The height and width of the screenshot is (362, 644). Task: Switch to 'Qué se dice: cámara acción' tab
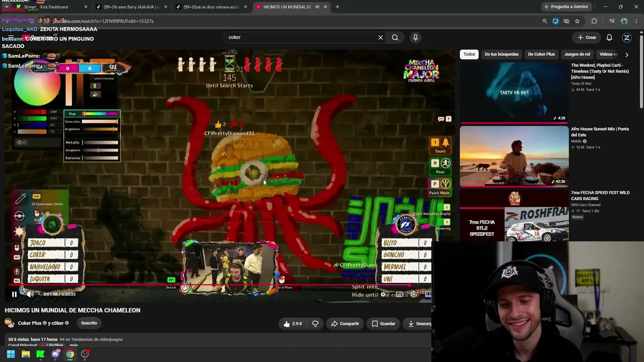coord(211,7)
